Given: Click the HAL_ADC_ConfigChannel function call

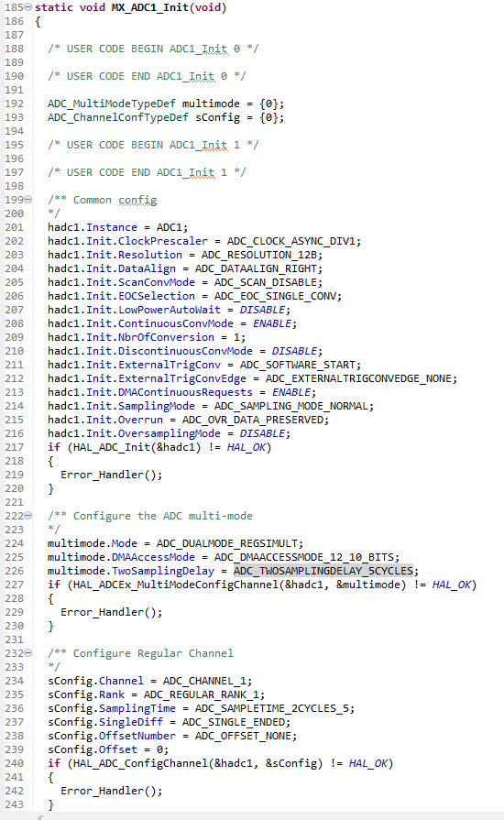Looking at the screenshot, I should 140,763.
